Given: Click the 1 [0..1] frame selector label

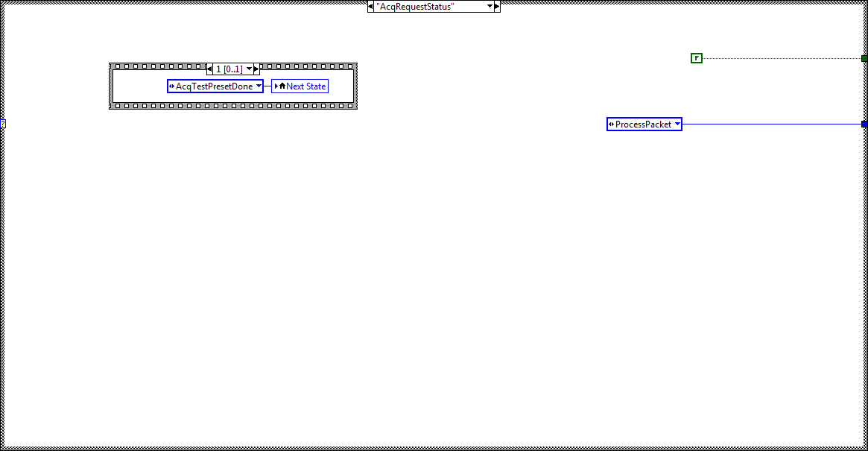Looking at the screenshot, I should point(229,68).
